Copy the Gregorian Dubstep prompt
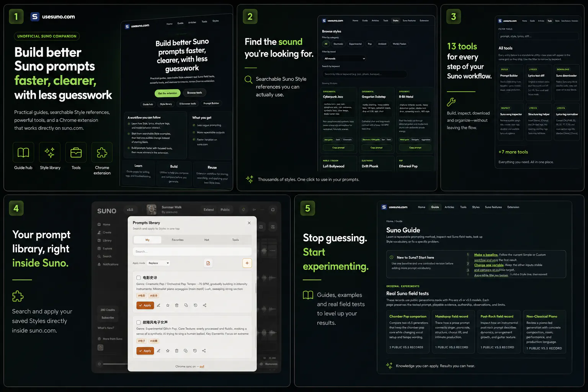Image resolution: width=588 pixels, height=392 pixels. coord(376,147)
